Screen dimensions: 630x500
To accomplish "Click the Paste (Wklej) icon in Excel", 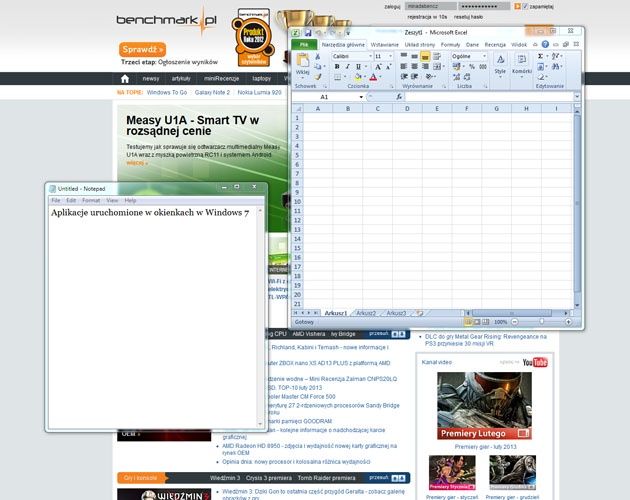I will point(303,60).
